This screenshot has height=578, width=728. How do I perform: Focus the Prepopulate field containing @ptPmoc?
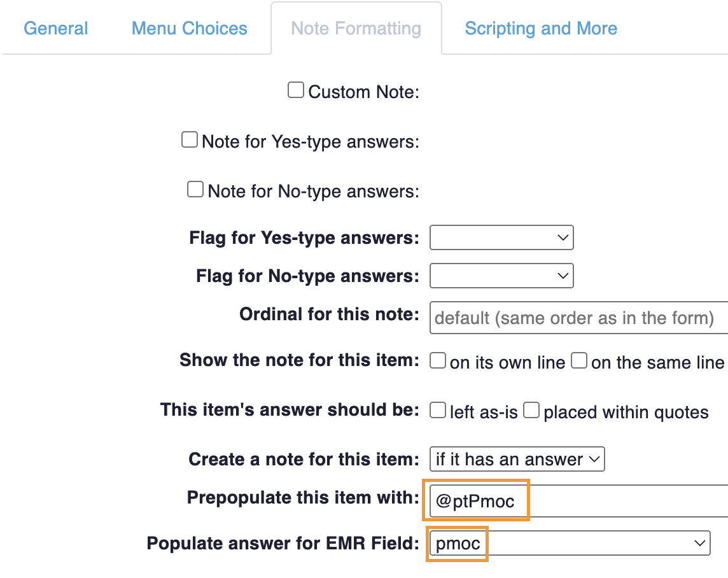tap(578, 502)
